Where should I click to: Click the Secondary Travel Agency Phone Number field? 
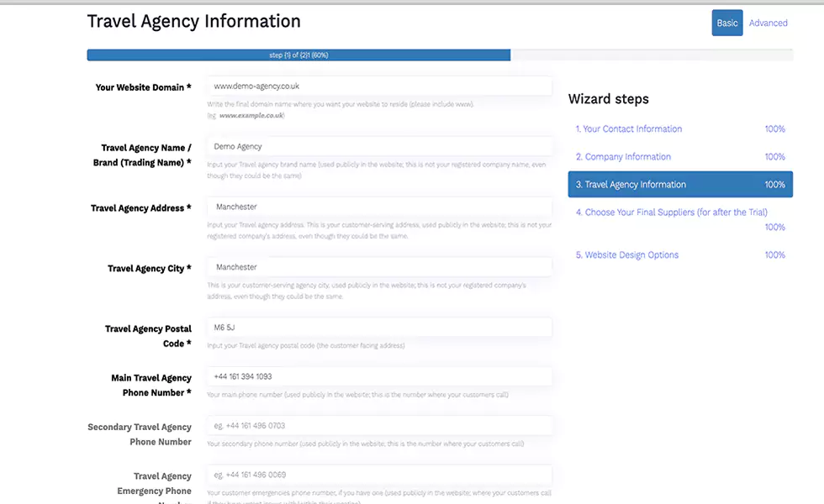coord(378,426)
